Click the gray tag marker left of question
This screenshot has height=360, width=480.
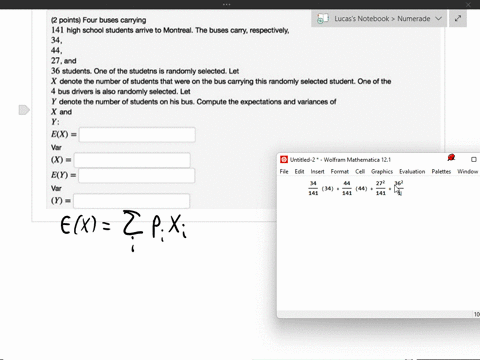click(x=24, y=110)
